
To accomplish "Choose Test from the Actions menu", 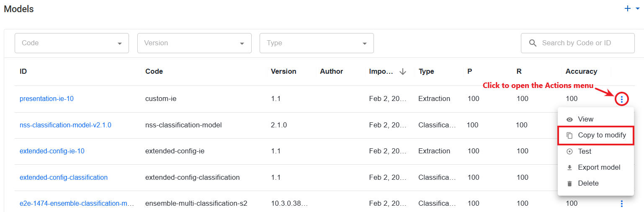I will click(595, 151).
